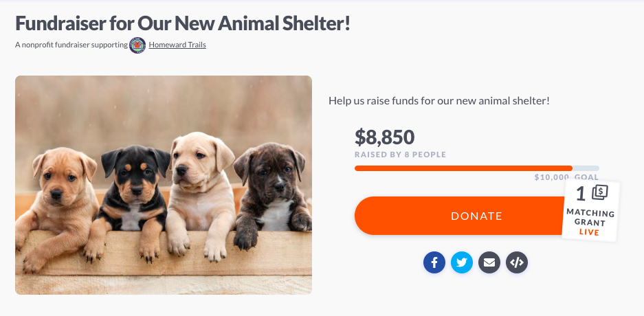Open the Homeward Trails link

(x=177, y=45)
